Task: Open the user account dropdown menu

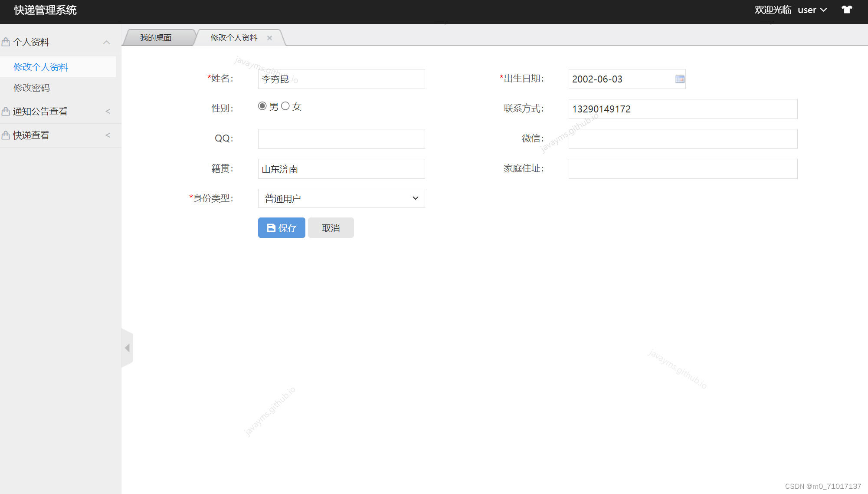Action: 812,10
